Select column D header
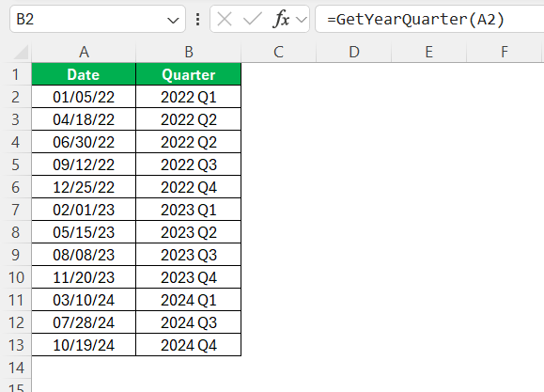The height and width of the screenshot is (392, 544). click(354, 52)
